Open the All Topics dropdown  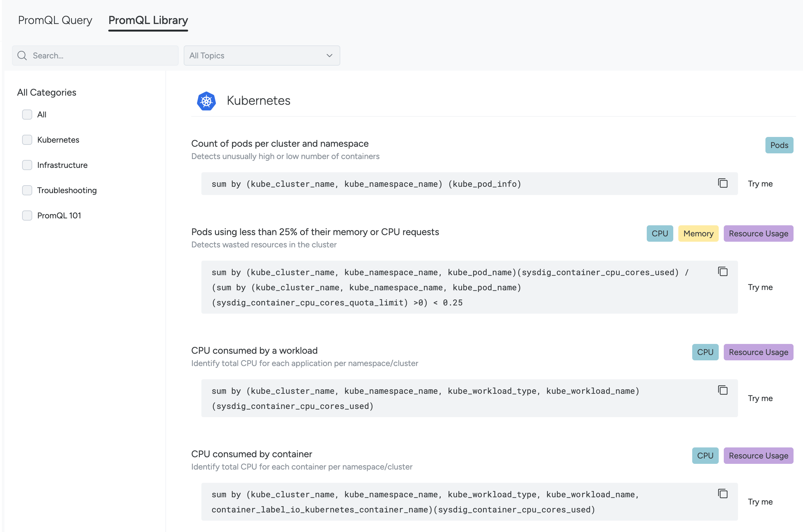pos(262,56)
